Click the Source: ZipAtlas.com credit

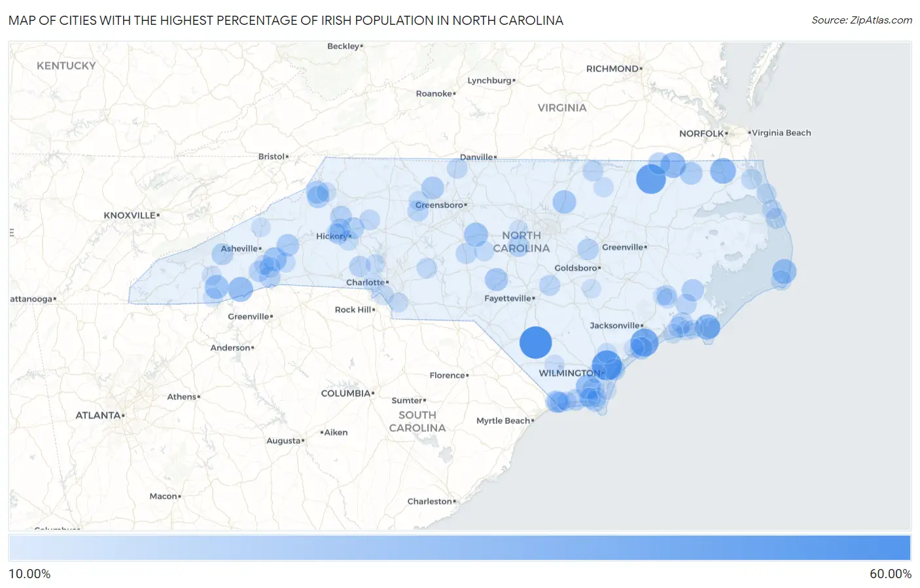[862, 20]
